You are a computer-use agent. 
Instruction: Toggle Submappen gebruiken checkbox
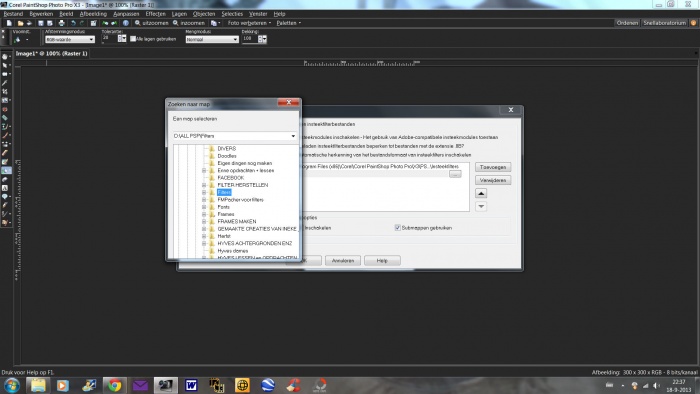pyautogui.click(x=397, y=228)
